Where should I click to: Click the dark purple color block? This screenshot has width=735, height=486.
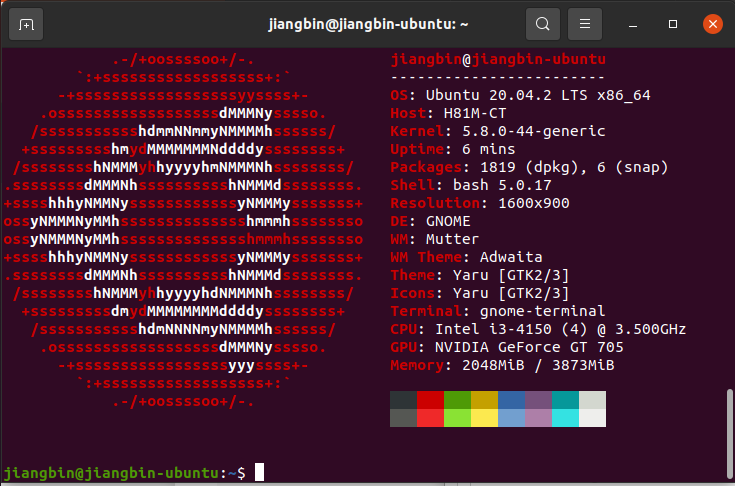(x=539, y=400)
